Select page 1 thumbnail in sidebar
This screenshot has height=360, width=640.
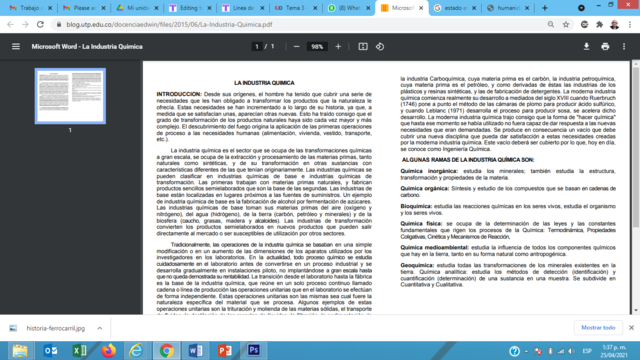pos(70,96)
